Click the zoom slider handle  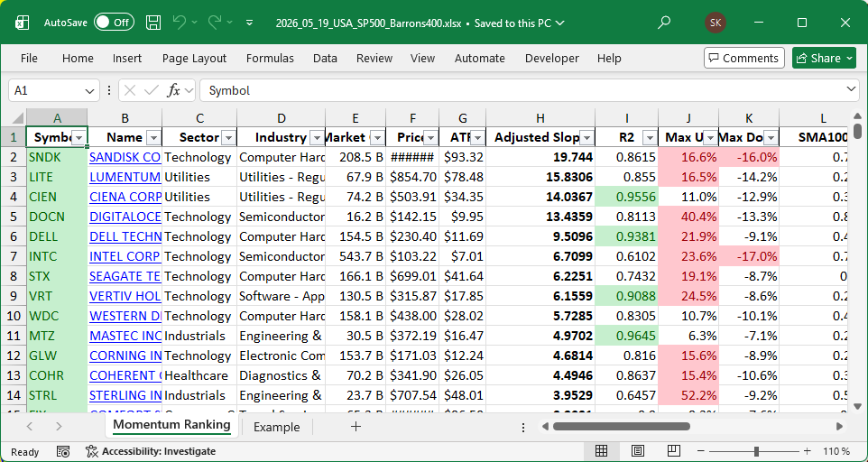757,451
